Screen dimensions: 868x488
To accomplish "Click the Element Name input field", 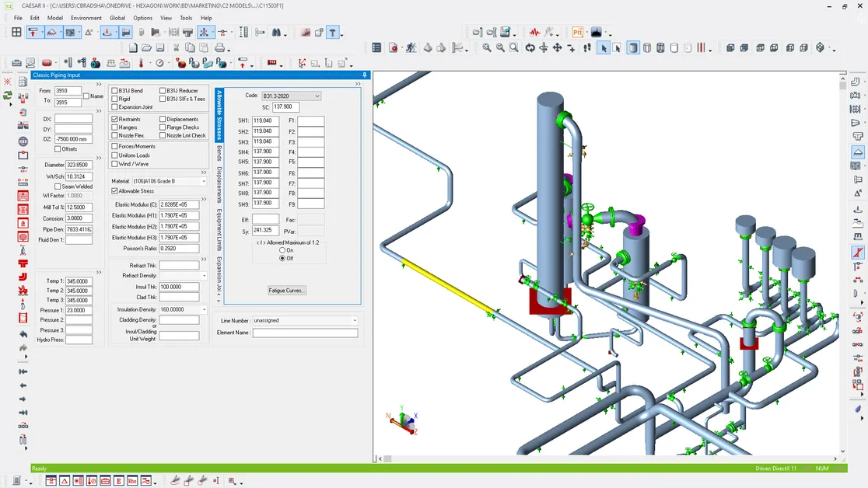I will [x=305, y=333].
